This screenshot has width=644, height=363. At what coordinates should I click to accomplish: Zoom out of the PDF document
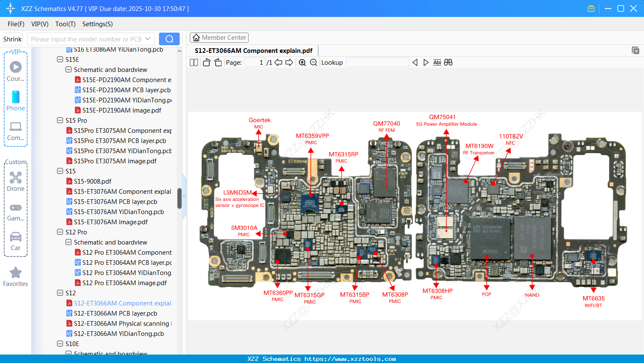[x=314, y=62]
